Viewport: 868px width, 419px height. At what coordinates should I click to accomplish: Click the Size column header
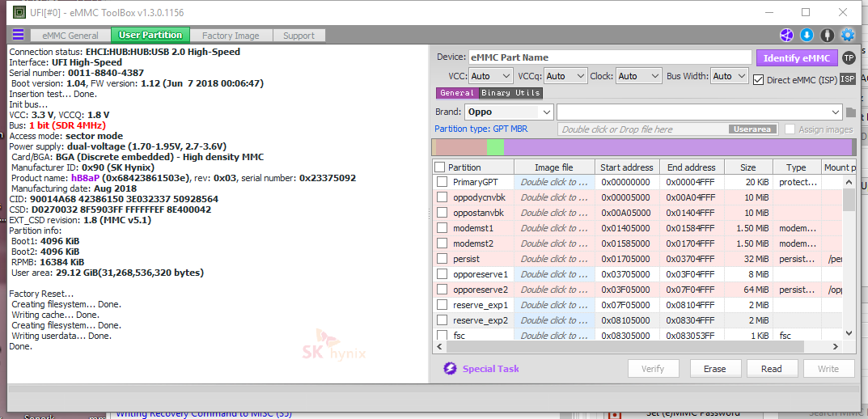[x=748, y=167]
